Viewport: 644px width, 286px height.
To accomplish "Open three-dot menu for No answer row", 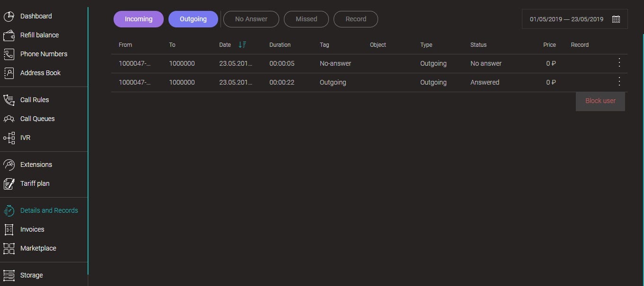I will click(x=619, y=63).
